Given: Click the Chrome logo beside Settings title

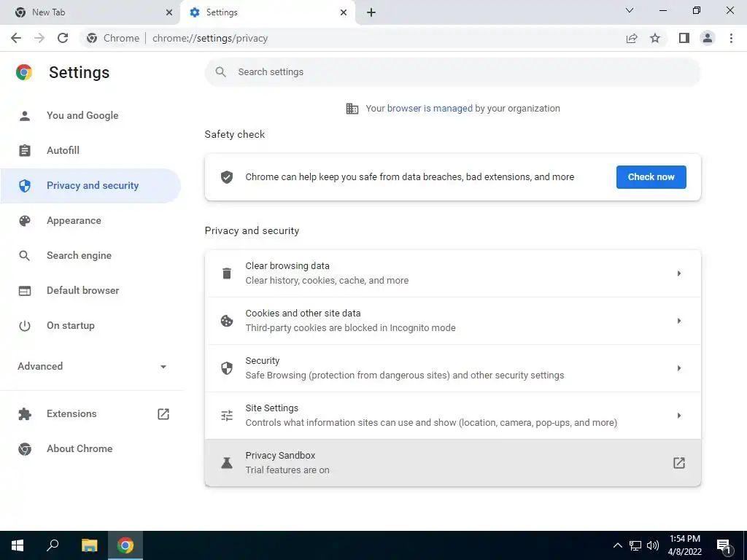Looking at the screenshot, I should pyautogui.click(x=24, y=72).
